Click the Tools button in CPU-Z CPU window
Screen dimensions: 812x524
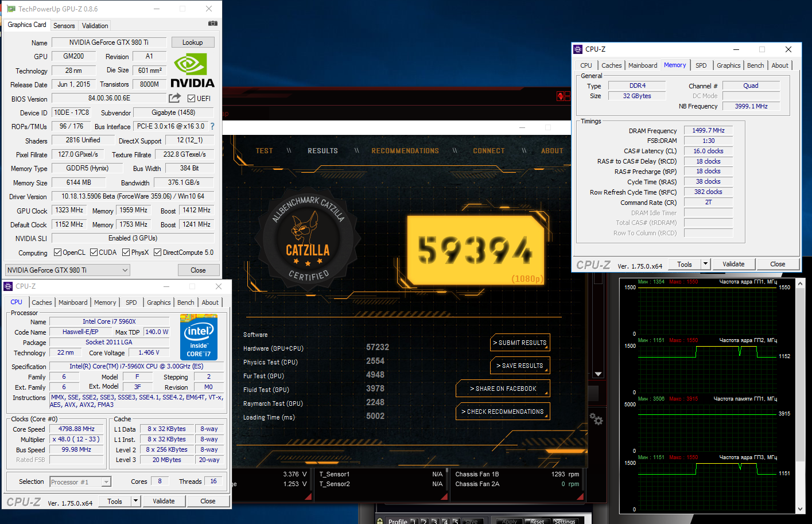click(115, 501)
